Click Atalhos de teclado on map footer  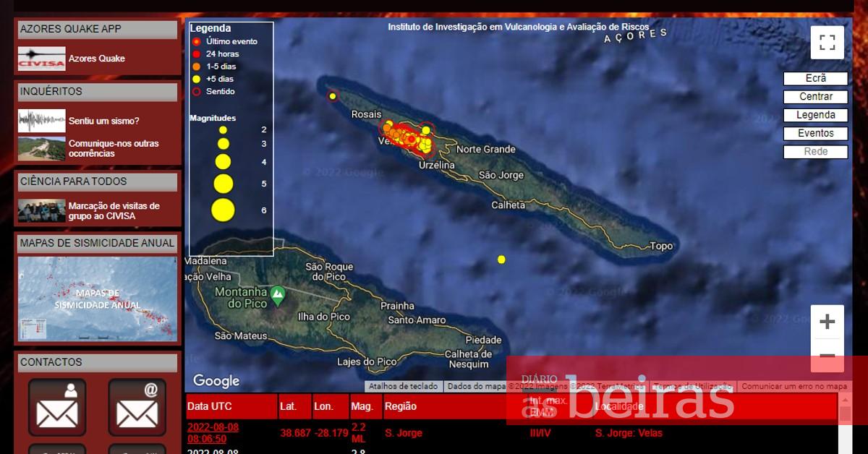click(404, 387)
